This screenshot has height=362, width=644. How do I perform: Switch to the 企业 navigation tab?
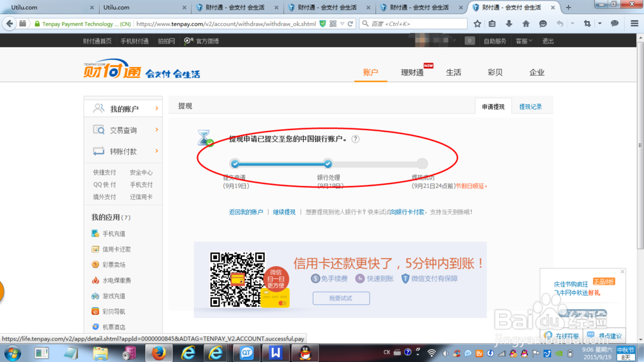point(536,72)
